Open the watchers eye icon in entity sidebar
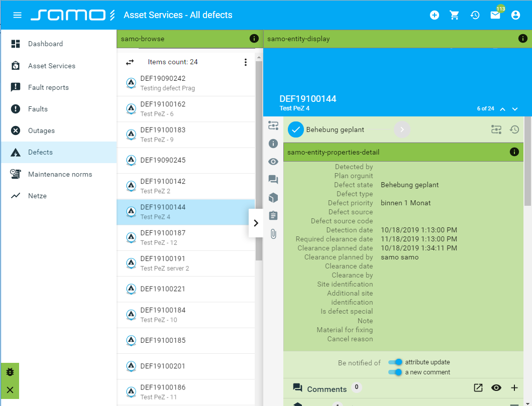 coord(273,162)
